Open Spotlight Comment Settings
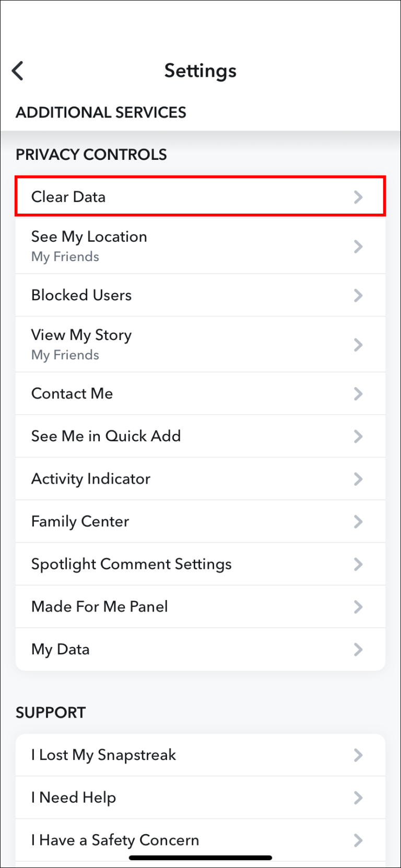 [x=132, y=564]
